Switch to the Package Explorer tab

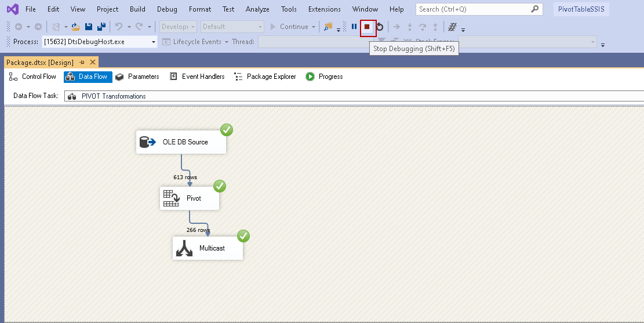pyautogui.click(x=265, y=77)
